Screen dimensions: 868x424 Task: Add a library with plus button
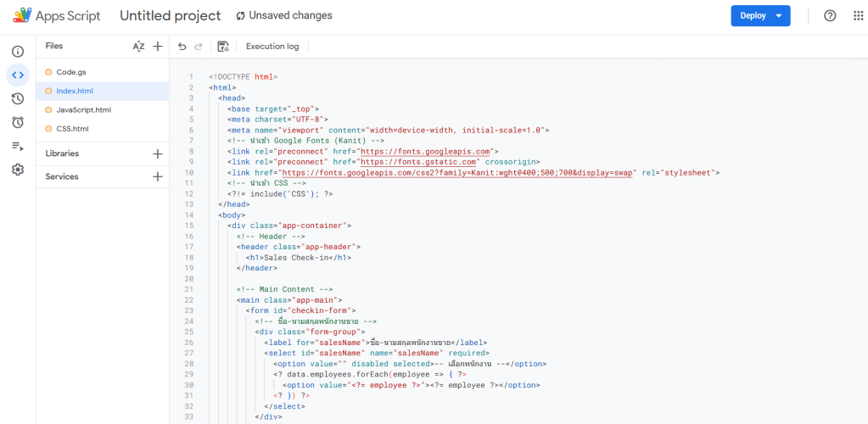click(x=157, y=153)
